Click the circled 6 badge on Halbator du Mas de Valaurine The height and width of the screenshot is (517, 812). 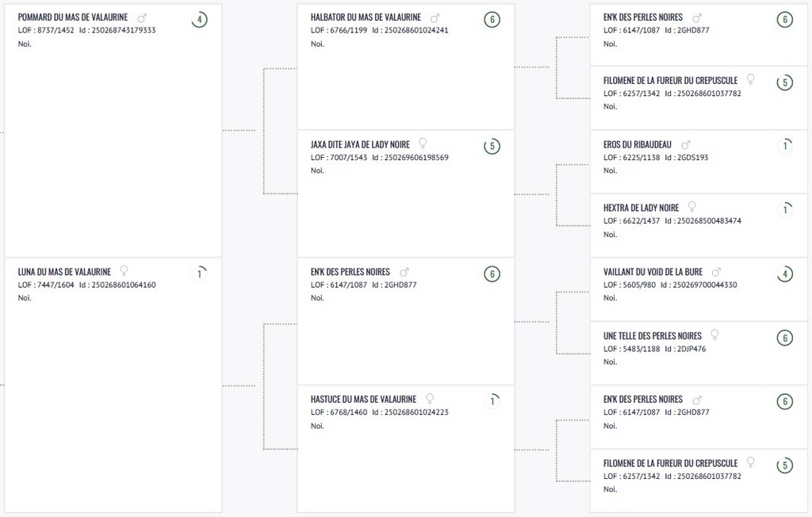[x=492, y=20]
